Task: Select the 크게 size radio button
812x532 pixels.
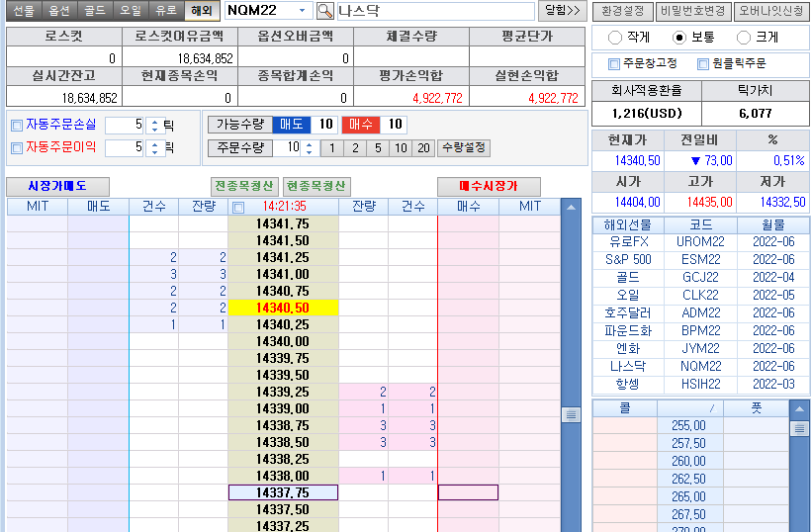Action: click(x=744, y=38)
